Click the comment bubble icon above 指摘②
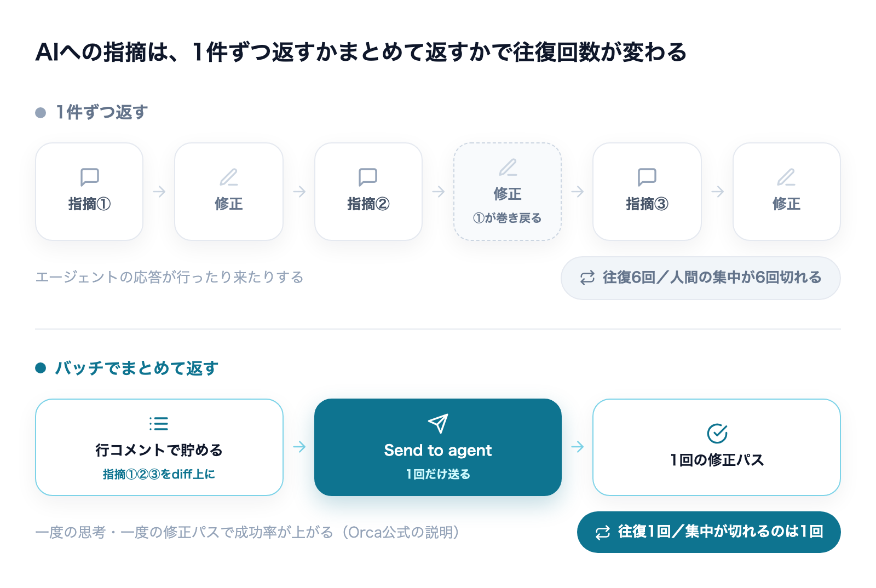876x588 pixels. pyautogui.click(x=368, y=177)
